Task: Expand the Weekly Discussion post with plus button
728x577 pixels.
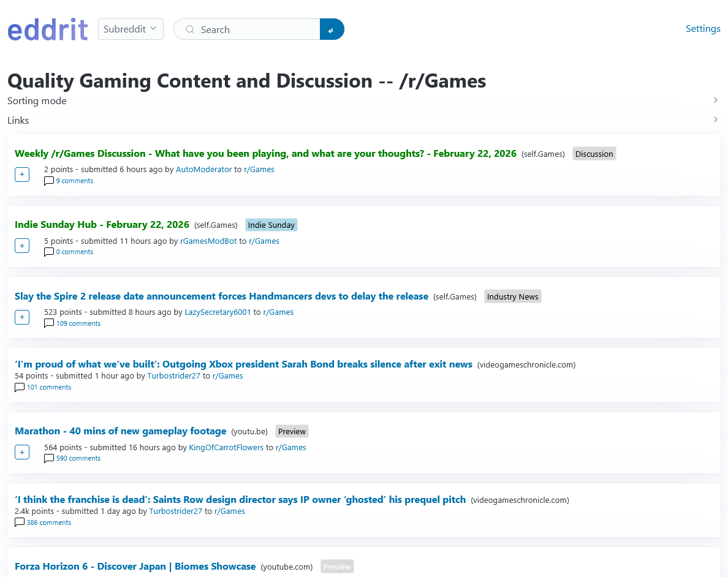Action: tap(22, 175)
